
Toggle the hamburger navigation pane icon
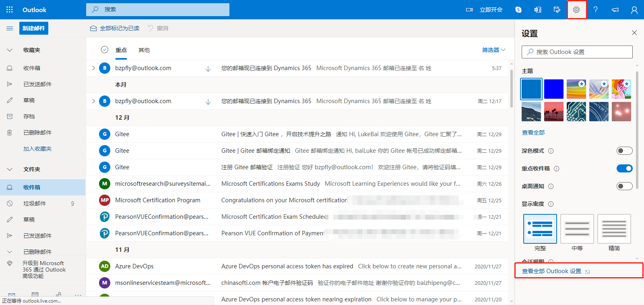coord(10,28)
